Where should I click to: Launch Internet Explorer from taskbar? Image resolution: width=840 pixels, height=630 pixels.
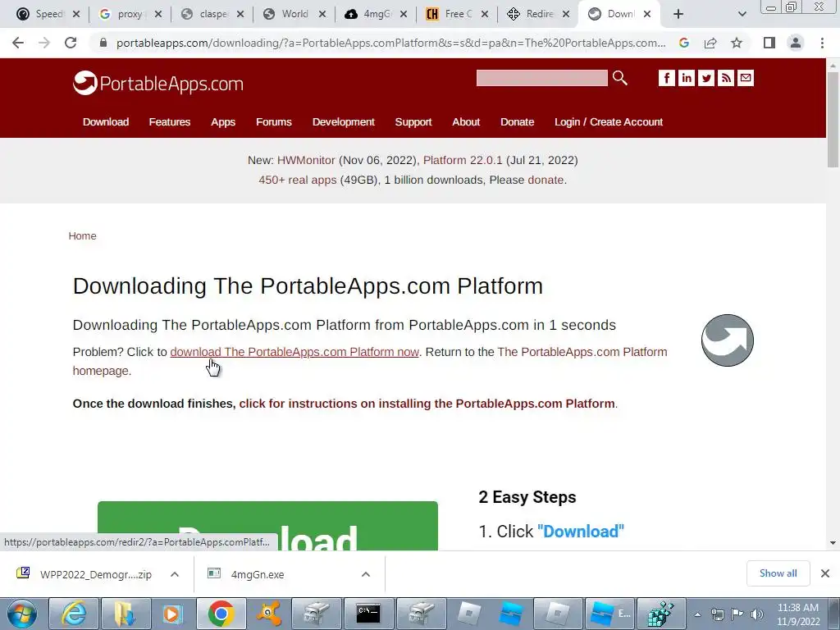pos(73,614)
